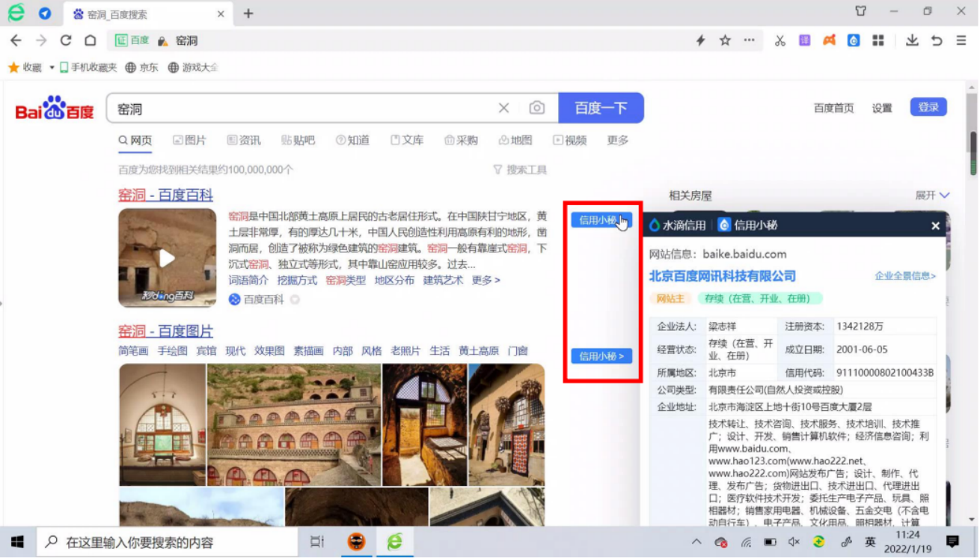Open Task View on the taskbar

click(x=317, y=542)
